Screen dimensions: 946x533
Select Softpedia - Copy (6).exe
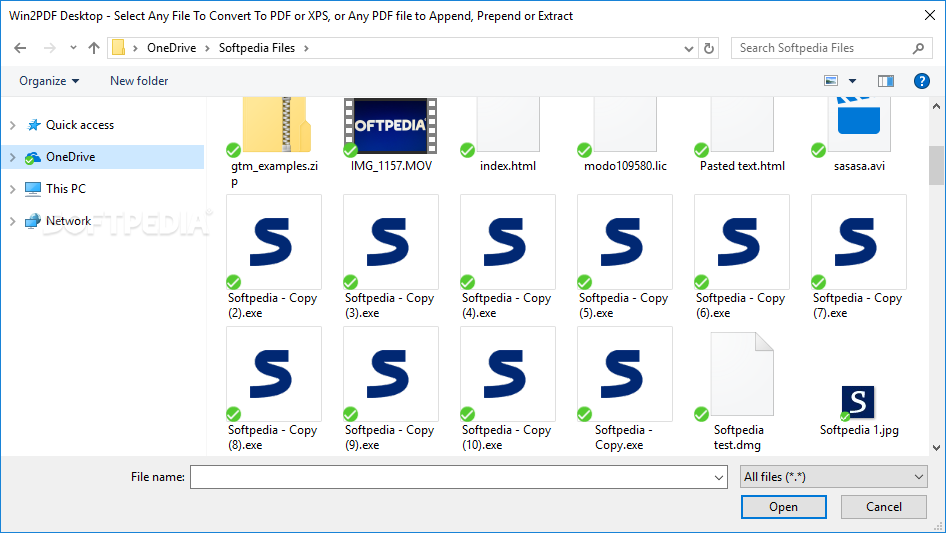pos(742,257)
